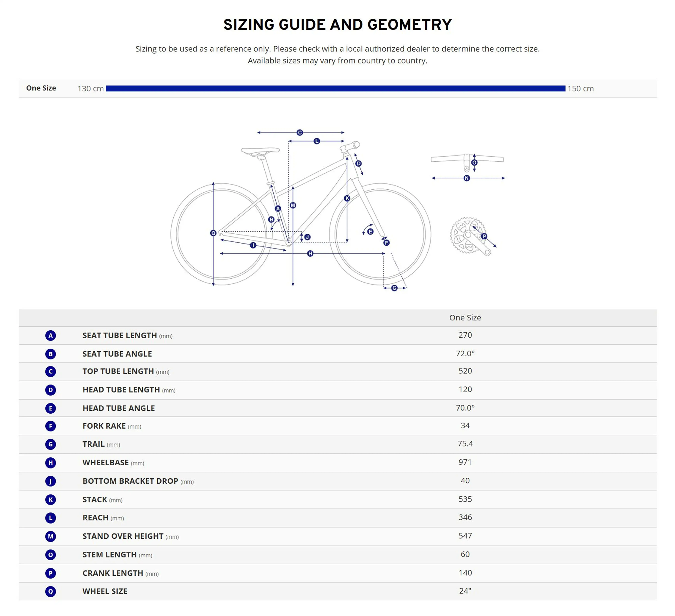
Task: Click the One Size label beside the height bar
Action: (41, 88)
